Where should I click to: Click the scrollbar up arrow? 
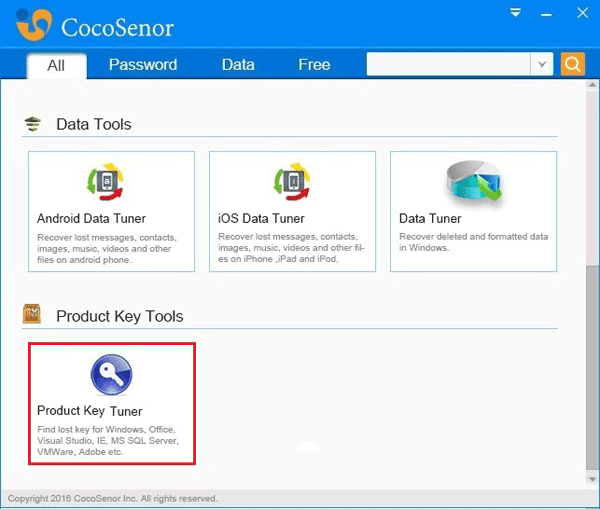[x=592, y=85]
